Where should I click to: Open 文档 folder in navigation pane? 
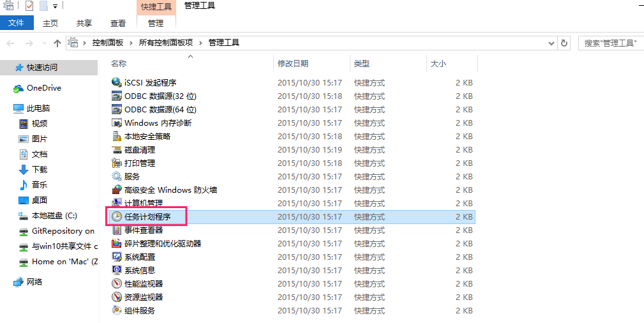coord(40,154)
